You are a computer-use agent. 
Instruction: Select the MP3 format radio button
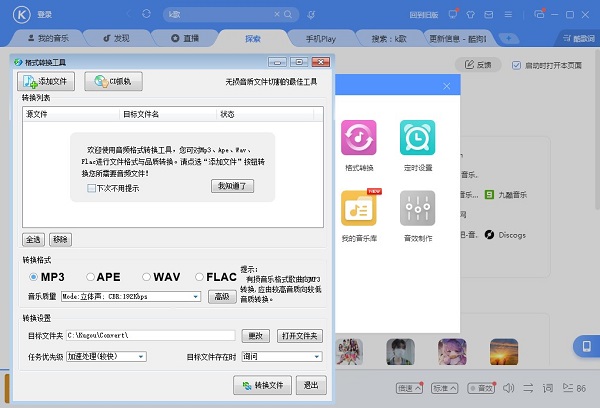(35, 277)
